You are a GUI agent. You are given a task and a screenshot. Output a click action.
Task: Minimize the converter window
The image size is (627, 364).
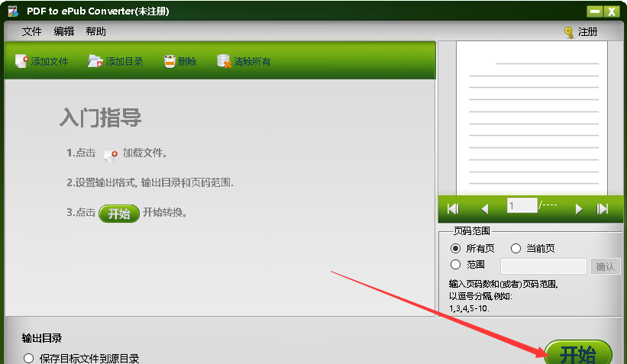tap(595, 11)
